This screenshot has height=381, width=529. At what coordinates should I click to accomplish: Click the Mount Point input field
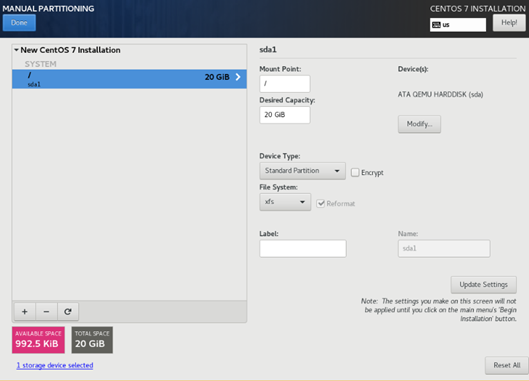point(285,84)
